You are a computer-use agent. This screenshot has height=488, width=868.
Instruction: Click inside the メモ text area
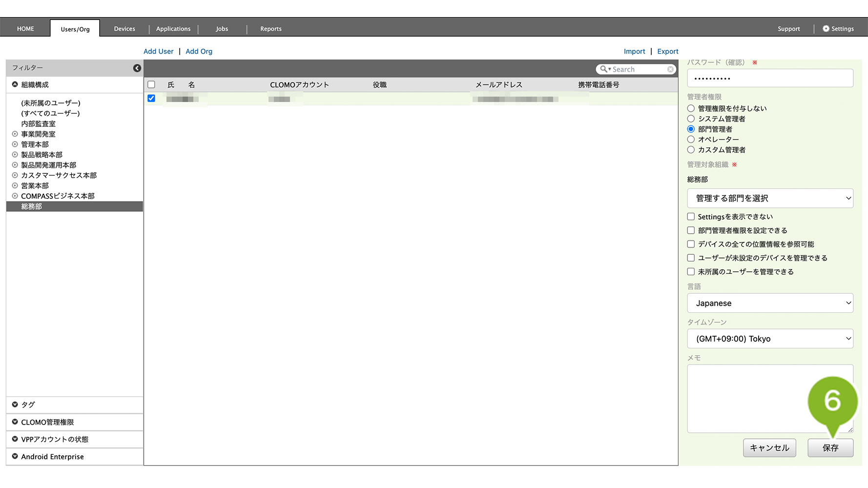coord(752,398)
